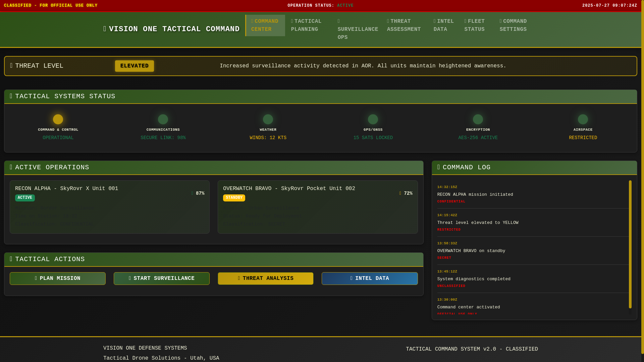
Task: Open log entry 'OVERWATCH BRAVO on standby'
Action: click(x=533, y=251)
